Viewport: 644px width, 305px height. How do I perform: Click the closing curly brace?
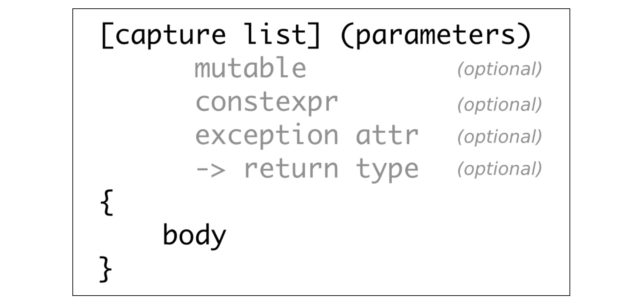(106, 269)
